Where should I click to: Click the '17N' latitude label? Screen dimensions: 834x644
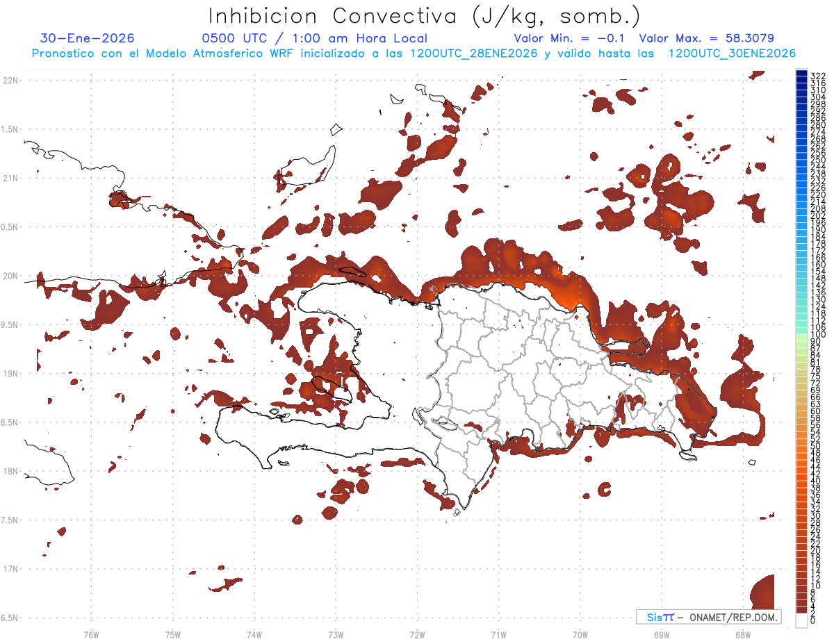[x=10, y=569]
